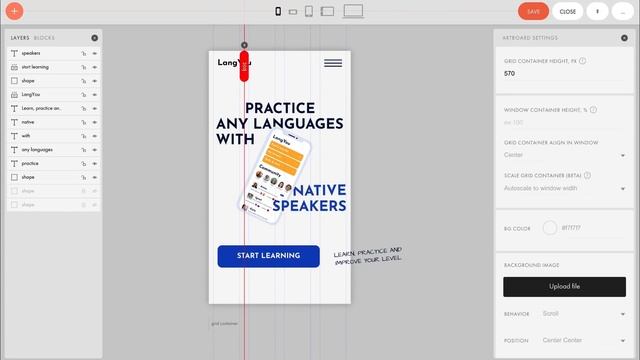Select the 'NATIVE SPEAKERS' heading on canvas
The image size is (640, 360).
(309, 198)
